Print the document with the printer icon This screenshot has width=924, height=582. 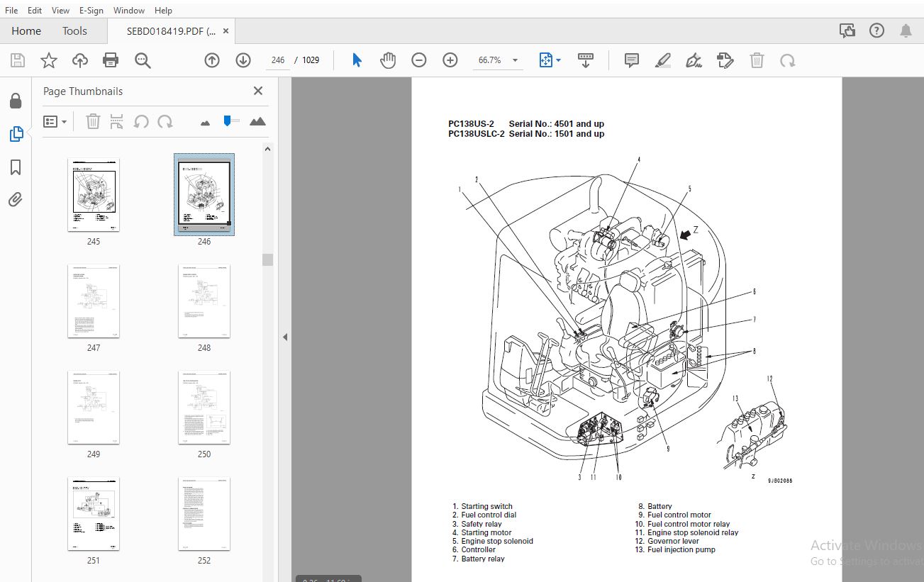(x=111, y=60)
